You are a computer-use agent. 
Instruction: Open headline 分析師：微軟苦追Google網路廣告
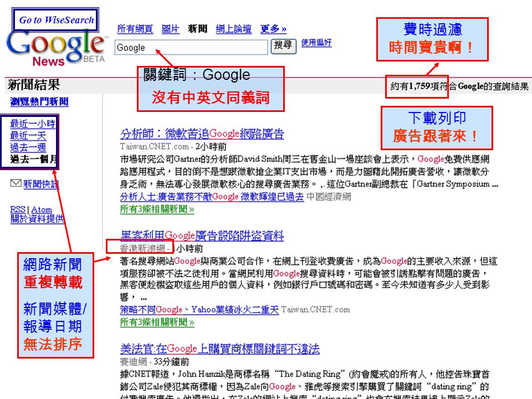(202, 134)
